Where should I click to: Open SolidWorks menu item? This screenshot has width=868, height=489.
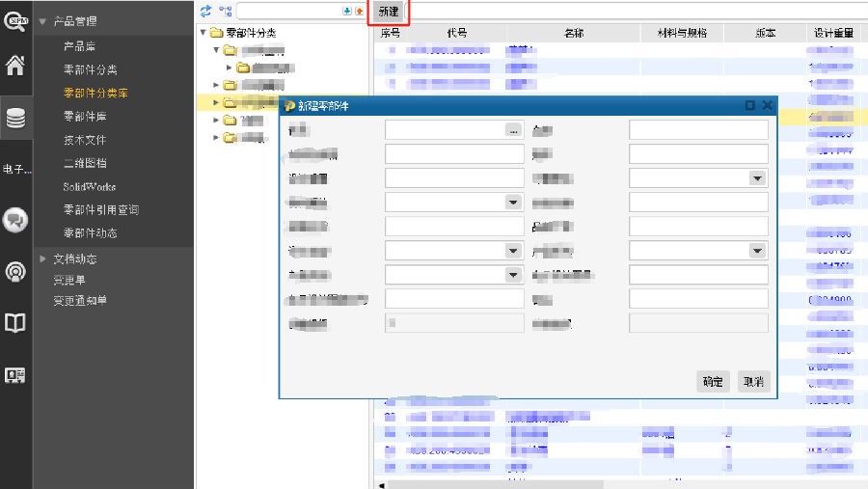pos(89,186)
